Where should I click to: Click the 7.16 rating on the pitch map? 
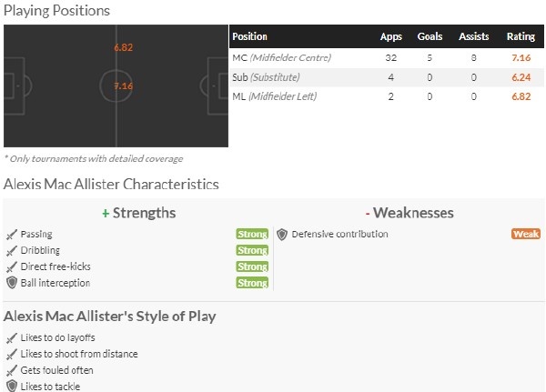coord(123,86)
